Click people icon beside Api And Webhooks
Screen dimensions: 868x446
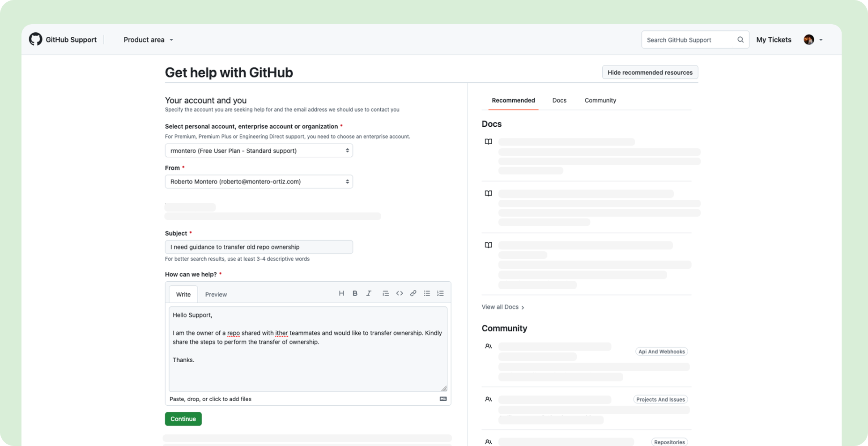tap(489, 346)
